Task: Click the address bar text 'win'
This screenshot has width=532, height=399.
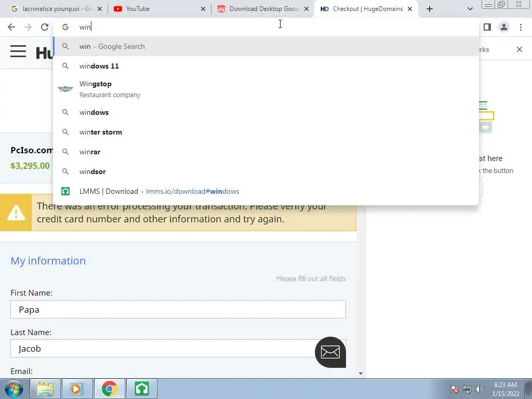Action: pyautogui.click(x=85, y=27)
